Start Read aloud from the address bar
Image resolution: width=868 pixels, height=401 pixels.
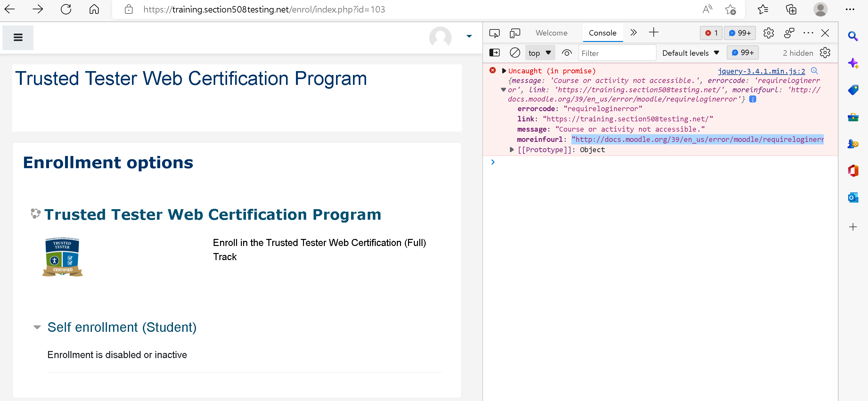pyautogui.click(x=707, y=9)
